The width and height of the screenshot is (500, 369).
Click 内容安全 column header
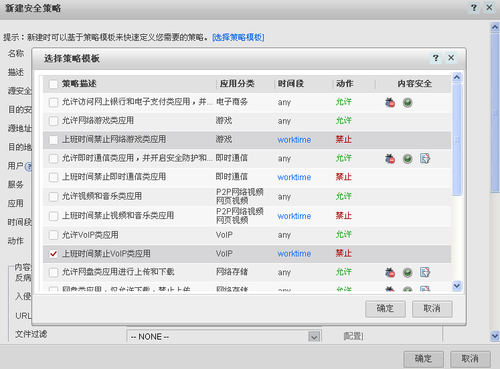[x=414, y=84]
